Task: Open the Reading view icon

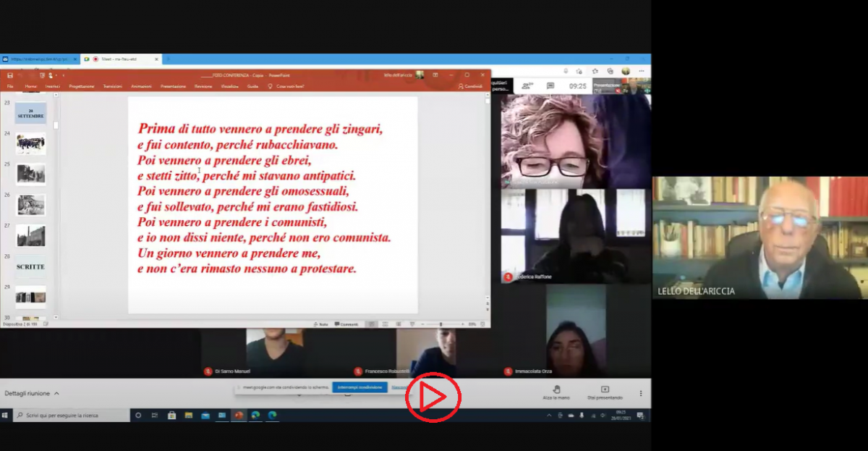Action: (x=397, y=324)
